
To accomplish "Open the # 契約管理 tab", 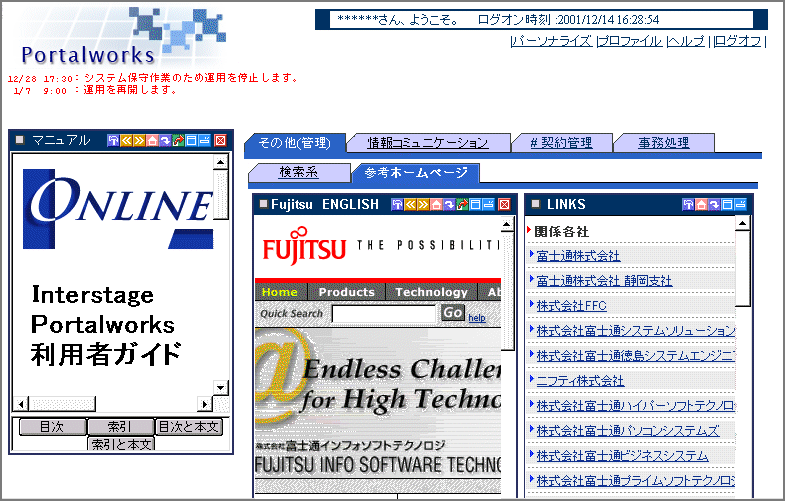I will tap(562, 143).
